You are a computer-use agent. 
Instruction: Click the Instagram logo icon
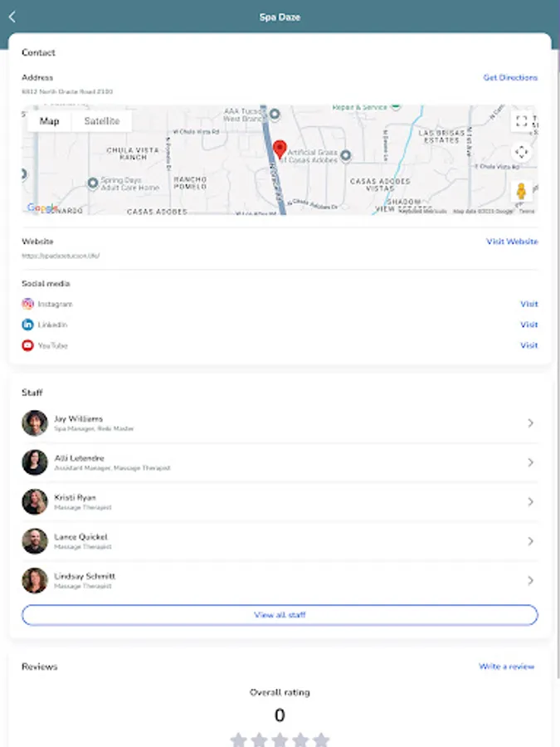click(x=27, y=304)
